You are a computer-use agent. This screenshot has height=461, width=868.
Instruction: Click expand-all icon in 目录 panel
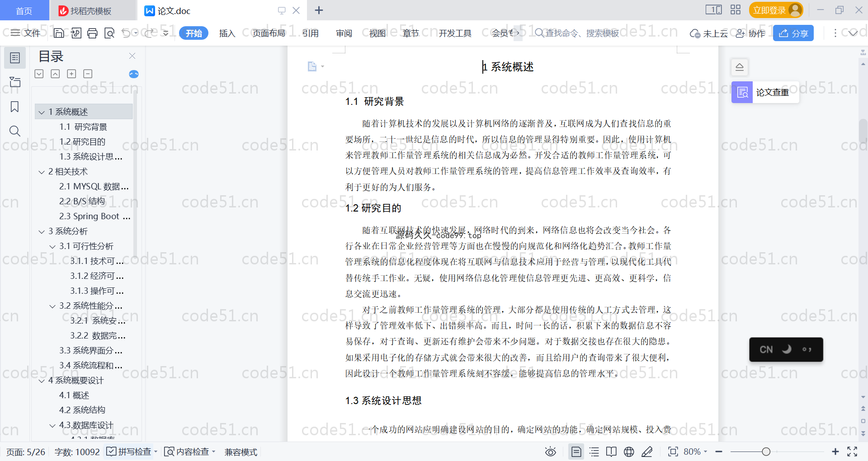[x=39, y=74]
